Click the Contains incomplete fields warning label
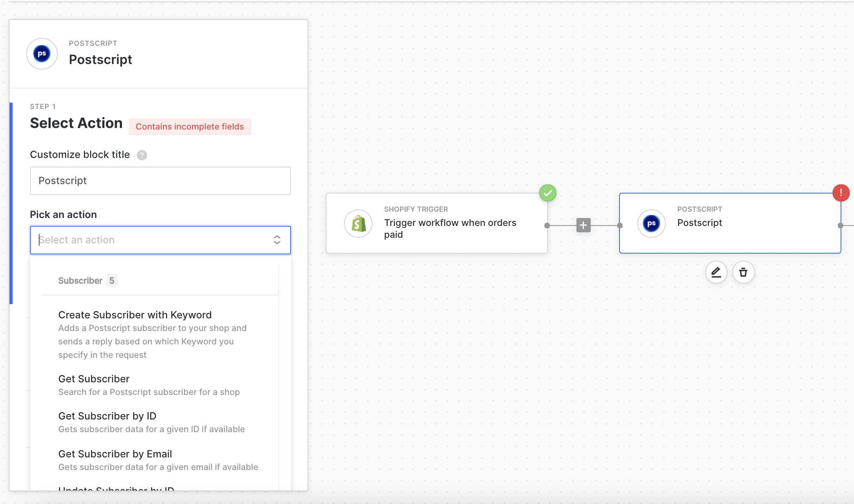This screenshot has width=854, height=504. coord(190,126)
